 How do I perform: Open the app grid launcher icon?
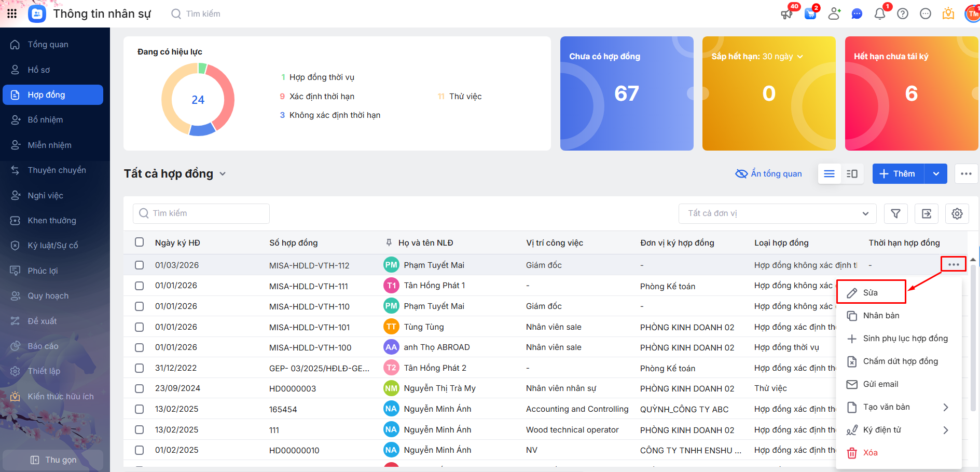click(12, 14)
